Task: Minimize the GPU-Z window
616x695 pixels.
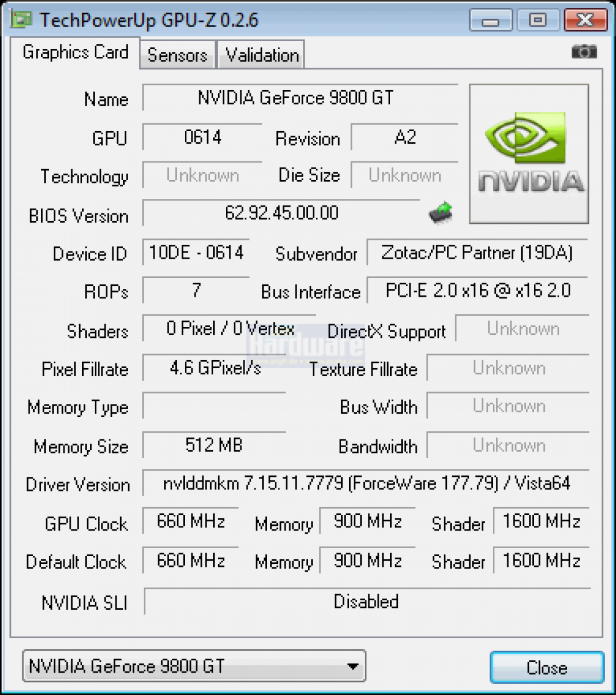Action: pyautogui.click(x=490, y=21)
